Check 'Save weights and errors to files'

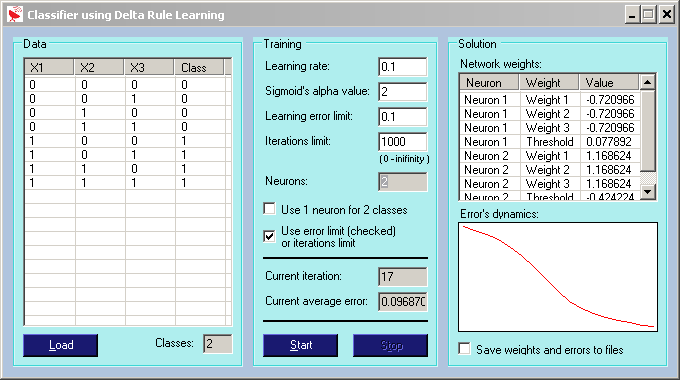click(x=464, y=349)
